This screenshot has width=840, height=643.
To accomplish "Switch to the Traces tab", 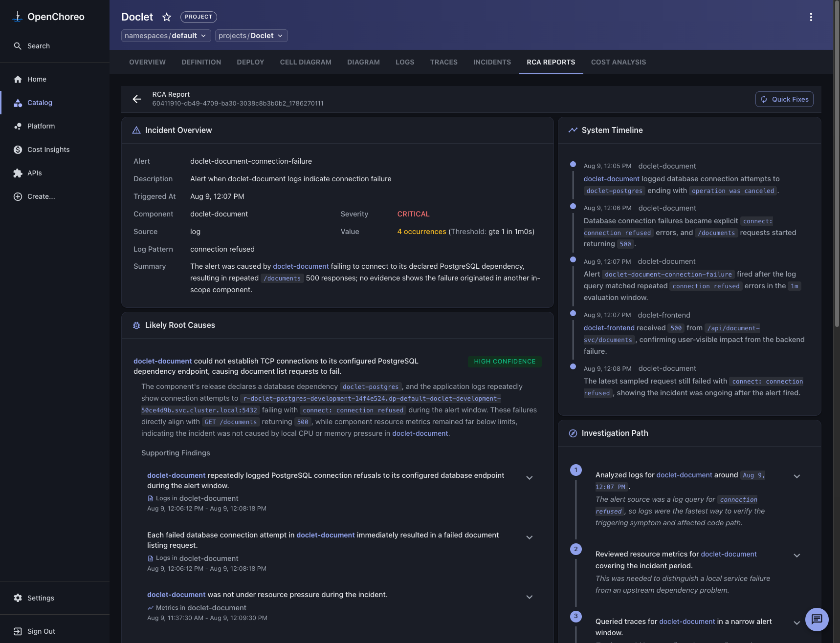I will click(x=444, y=62).
